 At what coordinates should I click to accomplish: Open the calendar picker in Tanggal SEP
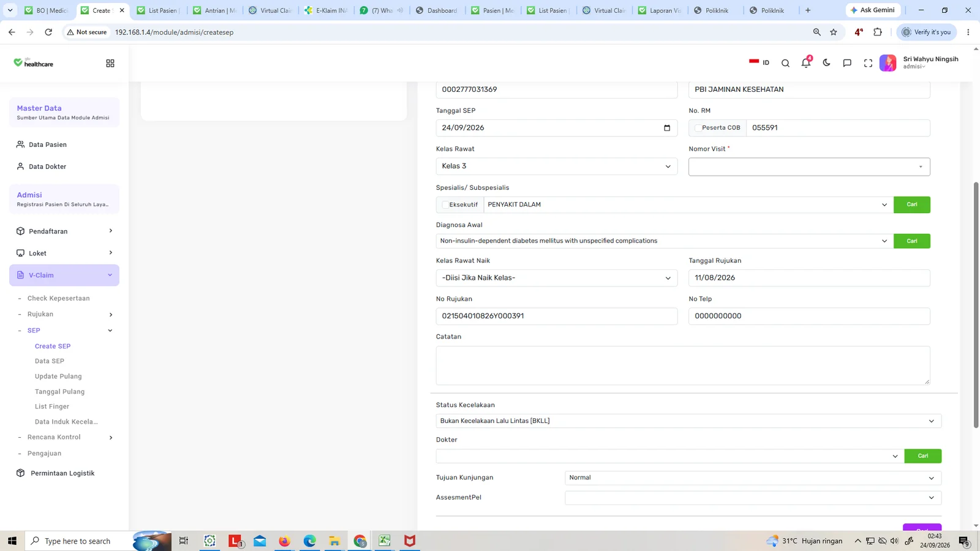tap(667, 128)
